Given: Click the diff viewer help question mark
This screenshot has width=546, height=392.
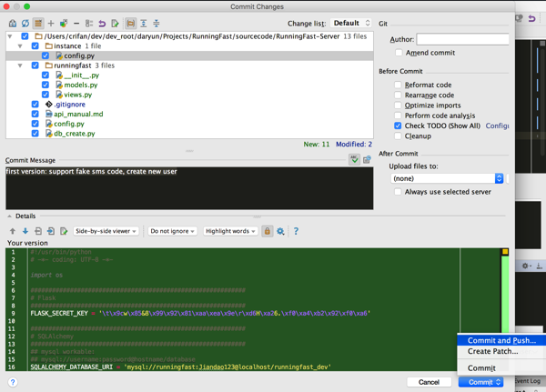Looking at the screenshot, I should pos(296,232).
